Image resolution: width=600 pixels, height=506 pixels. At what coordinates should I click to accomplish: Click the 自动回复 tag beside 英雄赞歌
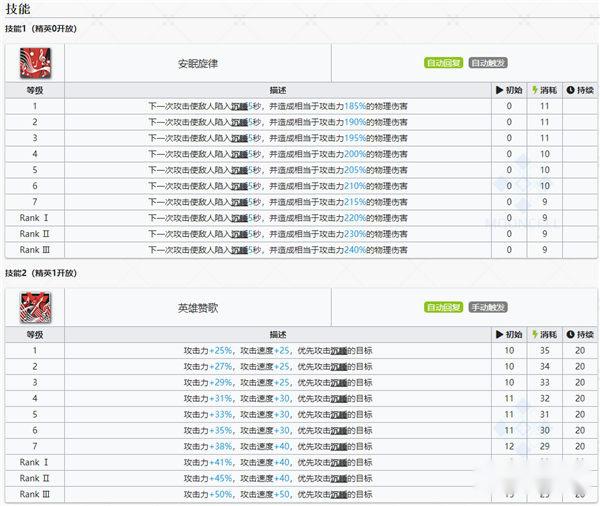tap(443, 307)
